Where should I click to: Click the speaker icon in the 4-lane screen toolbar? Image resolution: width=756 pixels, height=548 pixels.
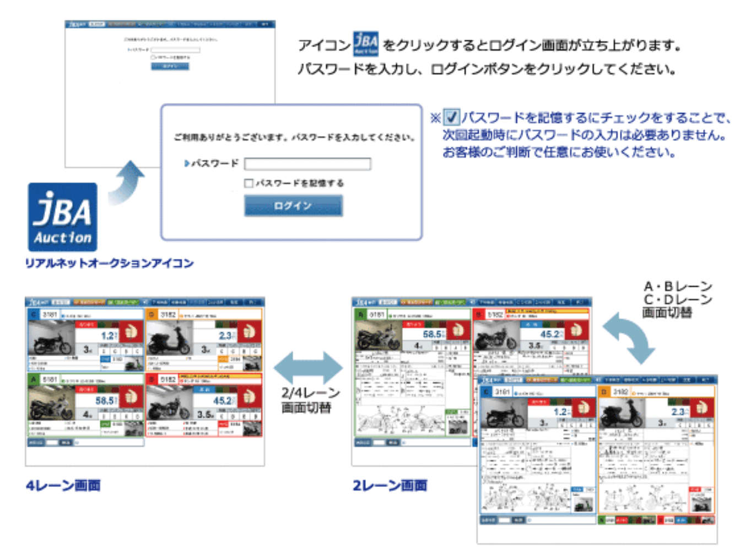click(145, 302)
